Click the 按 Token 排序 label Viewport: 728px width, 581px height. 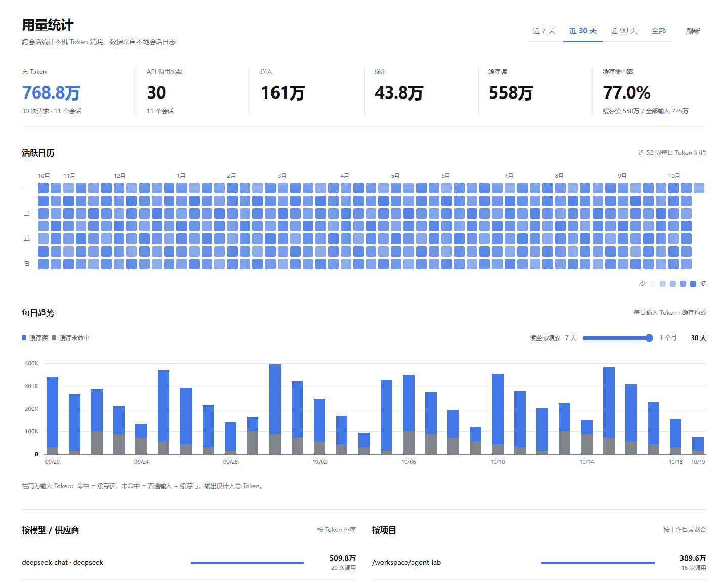point(336,530)
